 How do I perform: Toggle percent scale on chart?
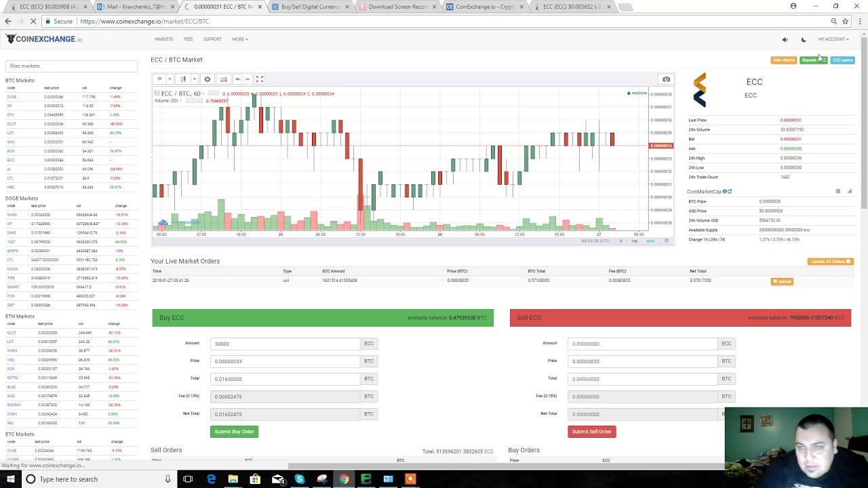tap(620, 241)
